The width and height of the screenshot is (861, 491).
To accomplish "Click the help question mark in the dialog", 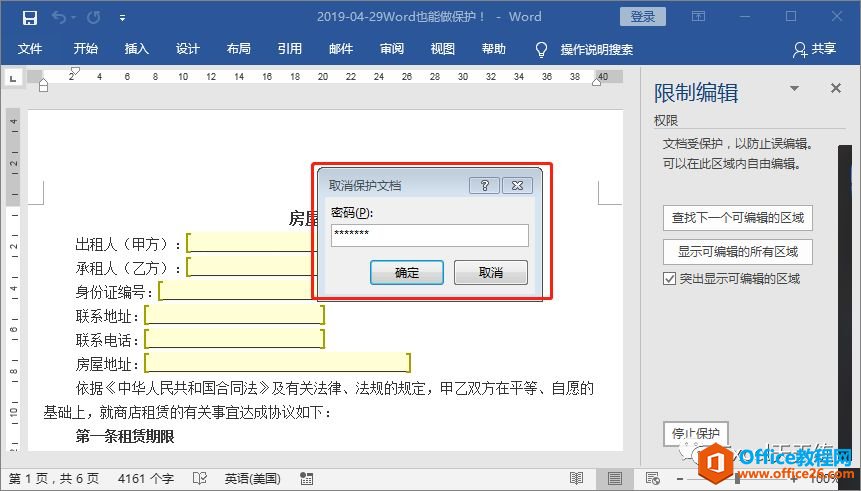I will (483, 185).
